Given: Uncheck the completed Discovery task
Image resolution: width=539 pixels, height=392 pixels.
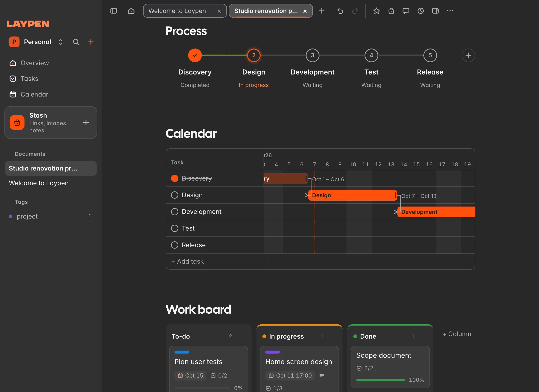Looking at the screenshot, I should click(x=175, y=178).
